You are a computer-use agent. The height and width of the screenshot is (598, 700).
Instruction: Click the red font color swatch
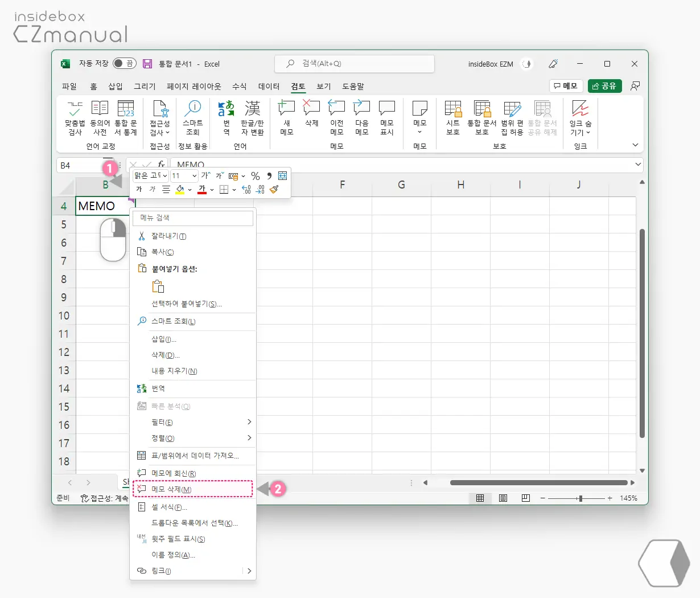[x=202, y=190]
